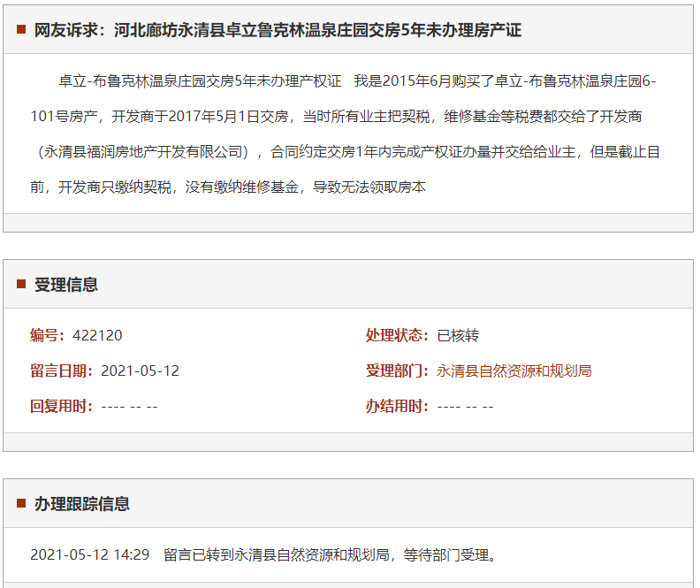
Task: Select the 受理信息 section header
Action: 66,285
